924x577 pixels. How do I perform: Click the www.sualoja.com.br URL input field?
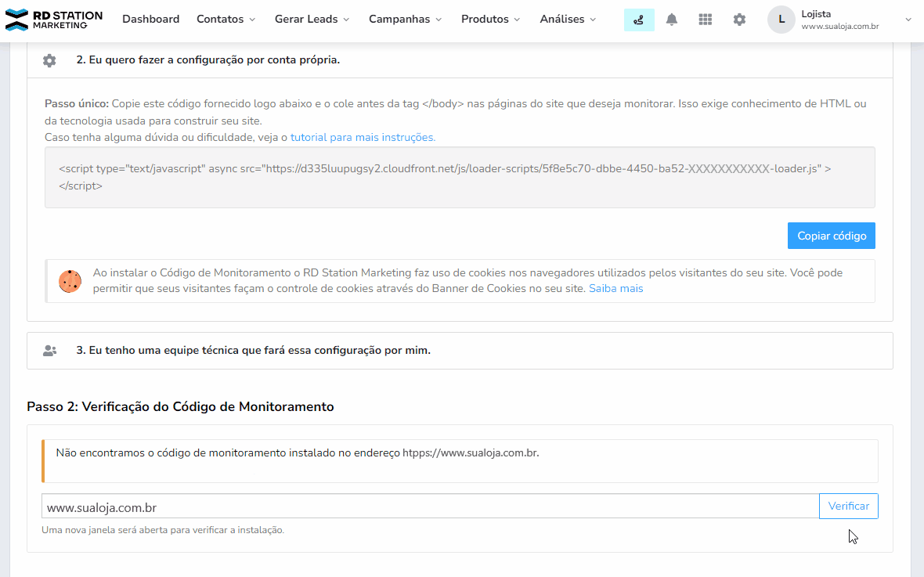point(430,507)
